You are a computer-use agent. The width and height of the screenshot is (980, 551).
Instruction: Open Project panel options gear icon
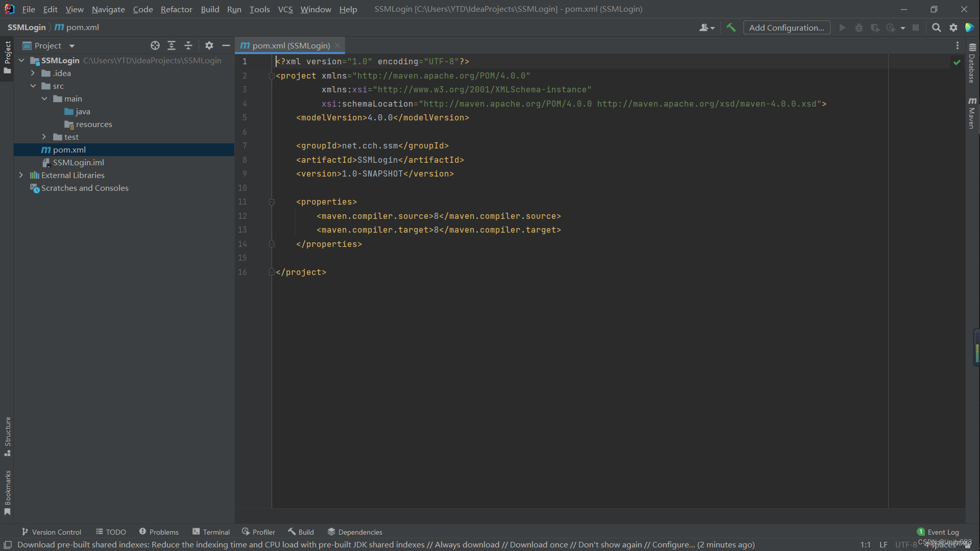click(209, 45)
